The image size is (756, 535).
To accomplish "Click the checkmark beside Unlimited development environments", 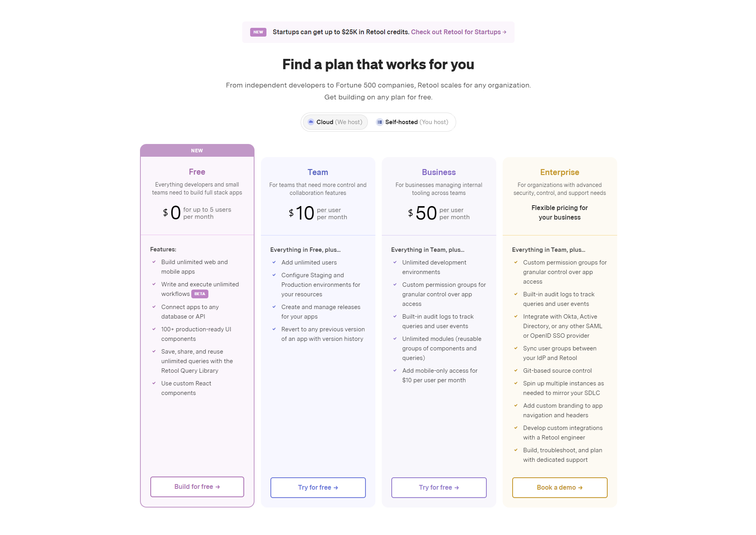I will [x=395, y=262].
